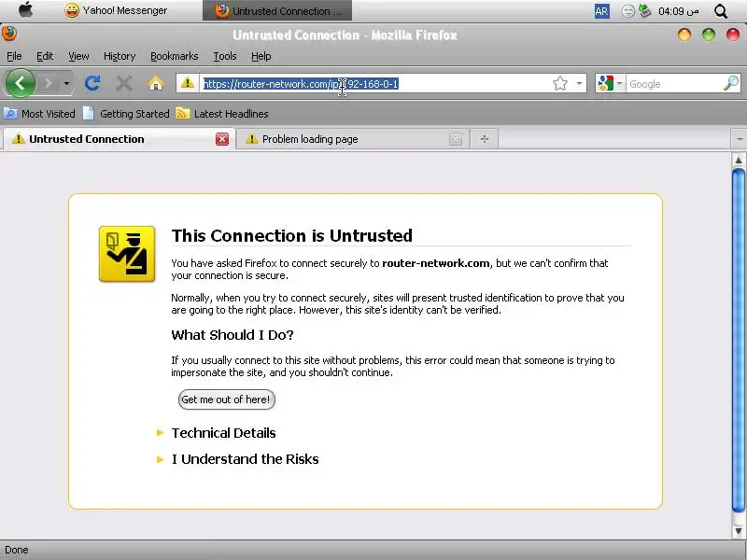Switch to Yahoo! Messenger in the taskbar
Image resolution: width=747 pixels, height=560 pixels.
116,10
